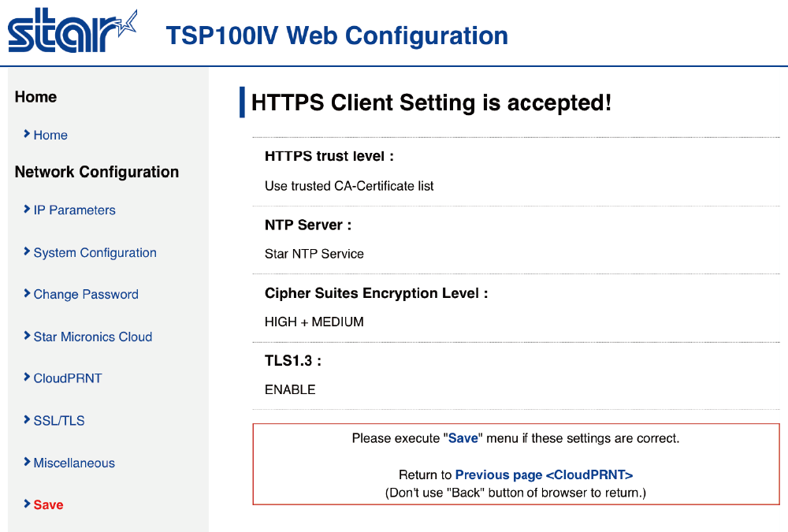Click red arrow icon beside Save
Viewport: 788px width, 532px height.
coord(27,504)
